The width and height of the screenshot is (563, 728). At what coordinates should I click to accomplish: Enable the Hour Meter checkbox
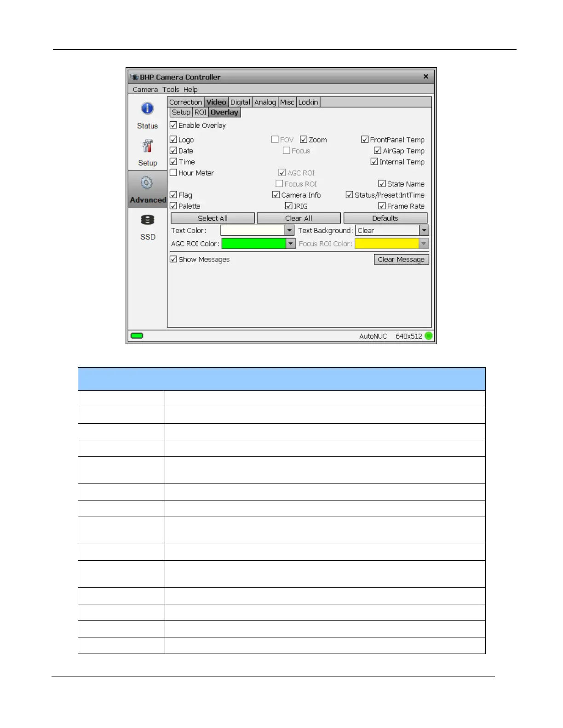[x=173, y=172]
